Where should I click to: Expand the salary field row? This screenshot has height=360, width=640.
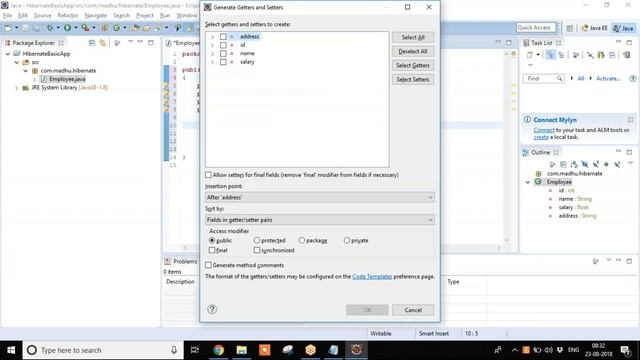tap(212, 62)
